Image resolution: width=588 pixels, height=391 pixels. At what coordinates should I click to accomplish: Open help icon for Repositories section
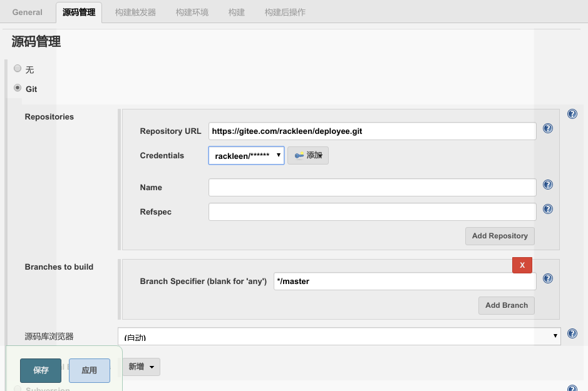point(572,114)
